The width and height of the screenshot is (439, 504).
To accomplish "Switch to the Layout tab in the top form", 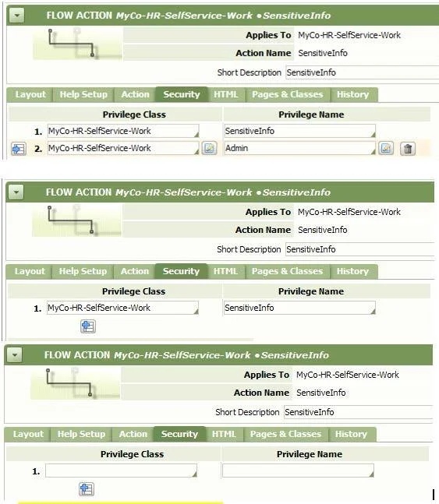I will pyautogui.click(x=30, y=94).
